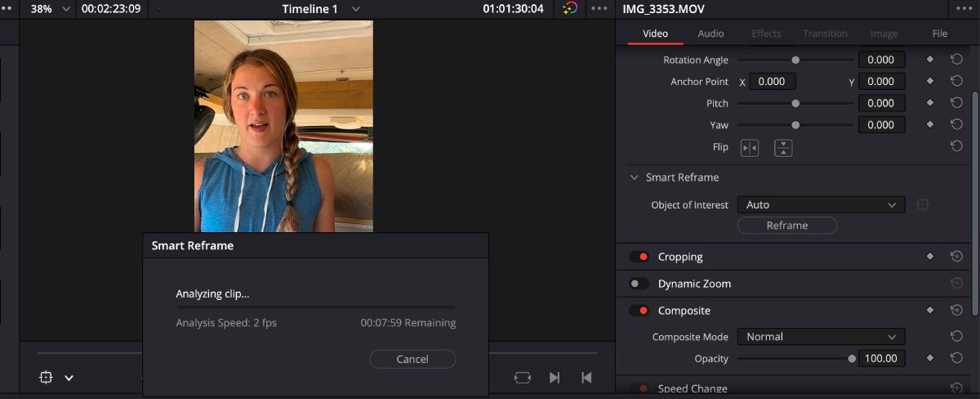Turn off the Composite toggle
980x399 pixels.
[639, 311]
